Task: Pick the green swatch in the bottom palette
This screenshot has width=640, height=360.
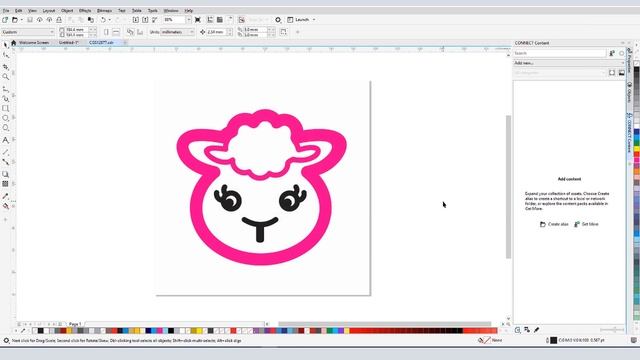Action: pyautogui.click(x=329, y=331)
